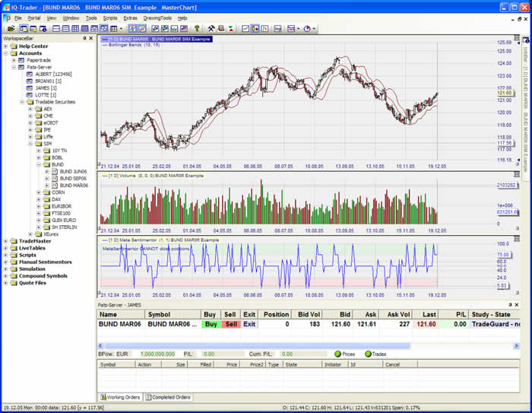Image resolution: width=532 pixels, height=413 pixels.
Task: Click the green Buy button for BUND MAR06
Action: [x=211, y=324]
